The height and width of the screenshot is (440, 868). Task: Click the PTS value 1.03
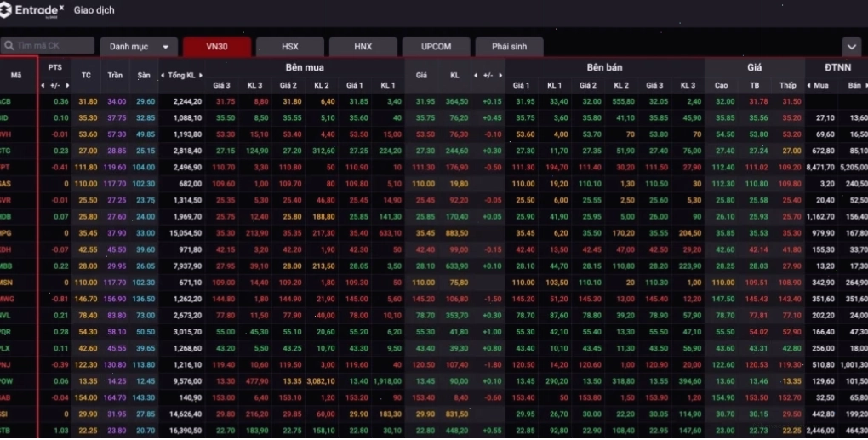61,431
